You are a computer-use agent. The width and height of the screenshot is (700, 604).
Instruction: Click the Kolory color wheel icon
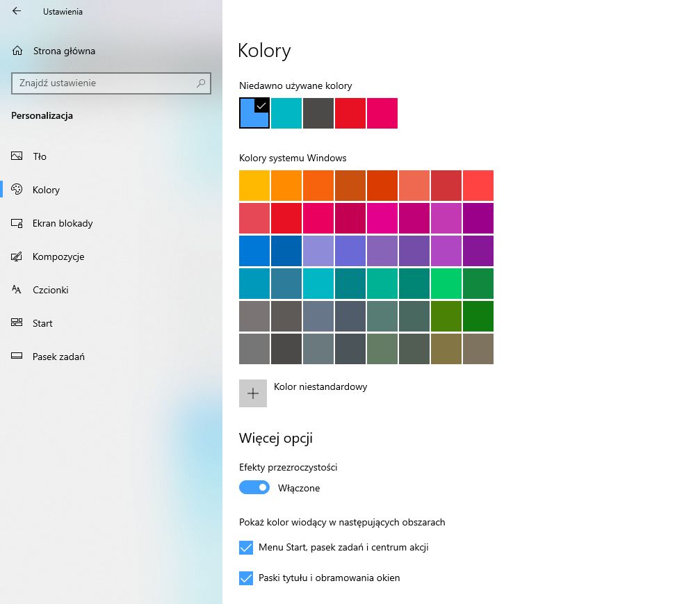(17, 190)
